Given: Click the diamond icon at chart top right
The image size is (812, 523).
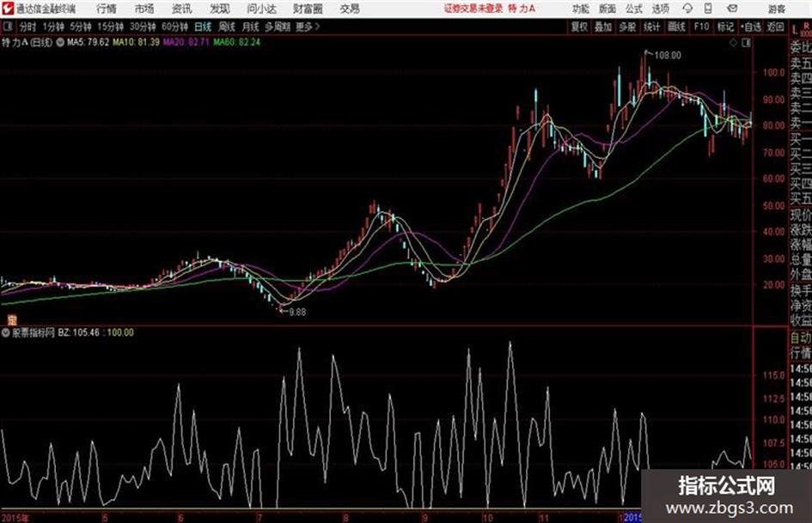Looking at the screenshot, I should pyautogui.click(x=733, y=43).
